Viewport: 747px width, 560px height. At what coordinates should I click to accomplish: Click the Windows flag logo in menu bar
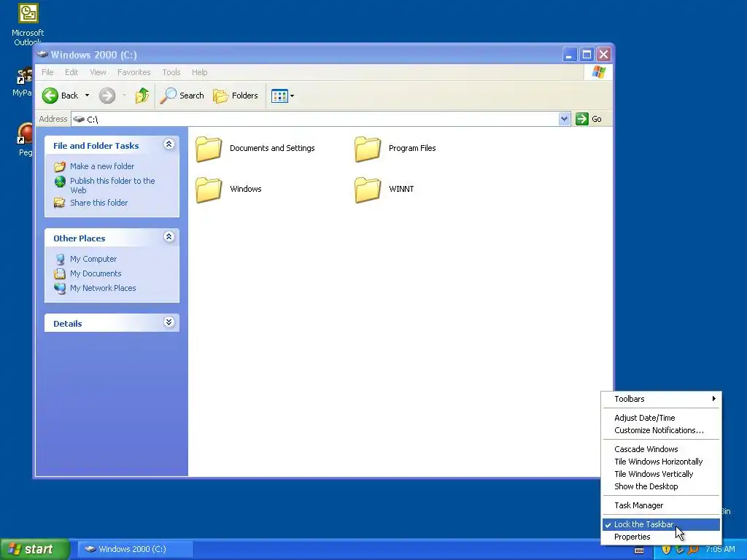(x=598, y=72)
